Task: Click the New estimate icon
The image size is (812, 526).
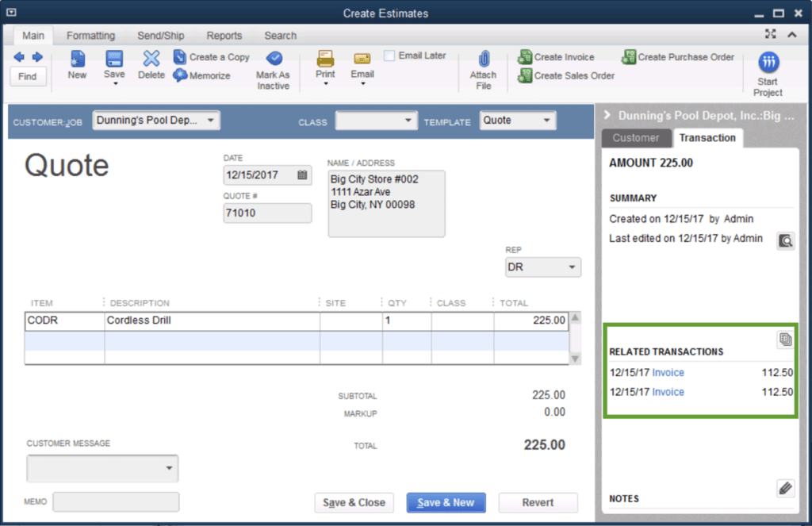Action: click(77, 60)
